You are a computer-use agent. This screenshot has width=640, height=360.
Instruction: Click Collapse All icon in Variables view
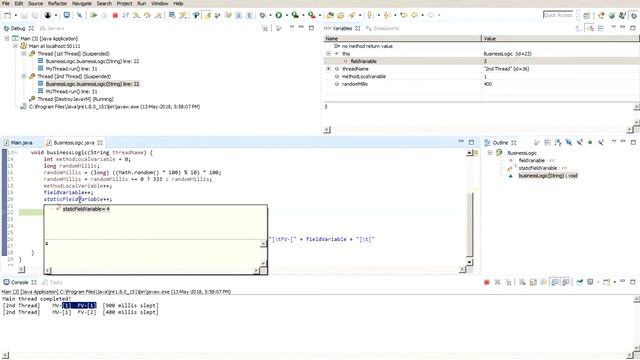pos(601,28)
